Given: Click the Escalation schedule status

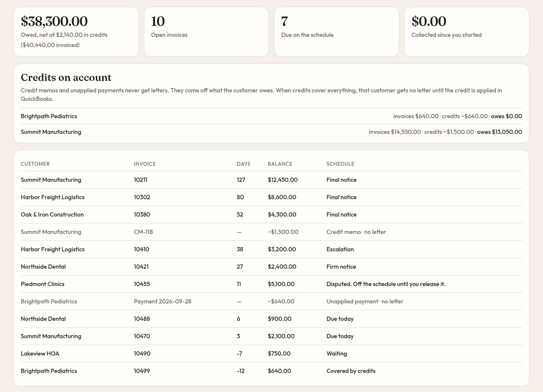Looking at the screenshot, I should point(340,249).
